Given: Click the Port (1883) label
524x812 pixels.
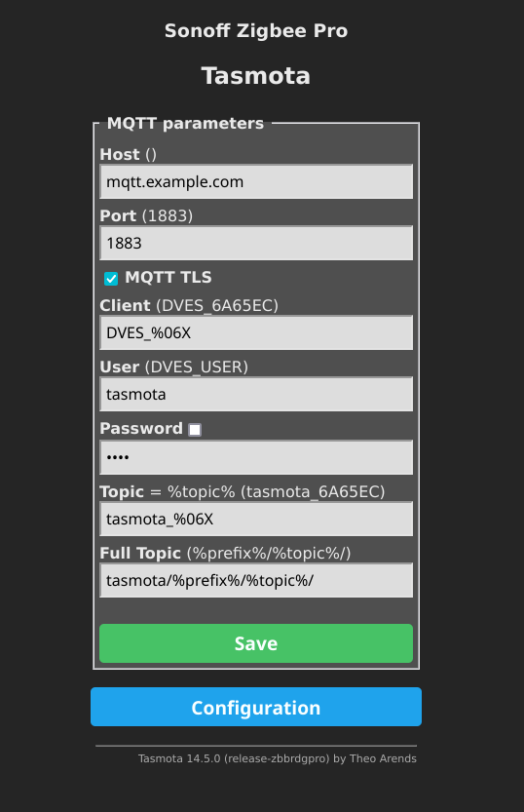Looking at the screenshot, I should click(x=146, y=215).
